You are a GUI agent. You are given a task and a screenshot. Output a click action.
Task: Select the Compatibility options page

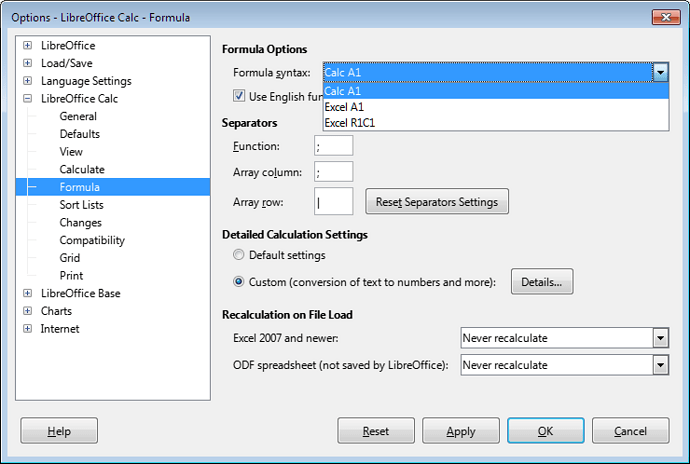(92, 240)
